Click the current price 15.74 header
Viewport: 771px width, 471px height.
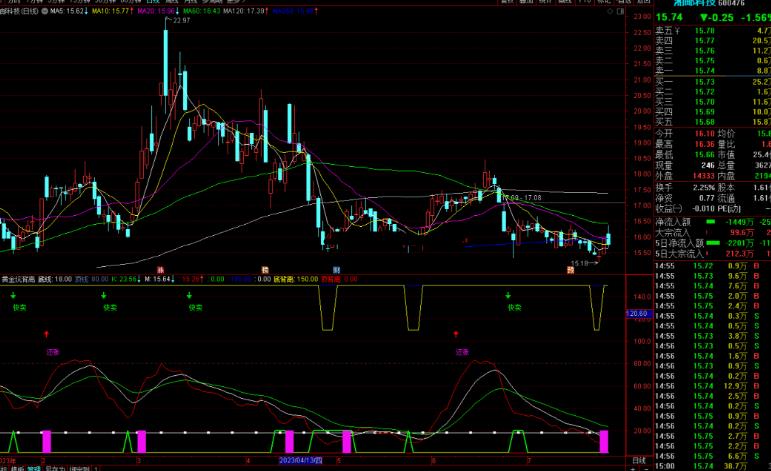click(x=669, y=17)
